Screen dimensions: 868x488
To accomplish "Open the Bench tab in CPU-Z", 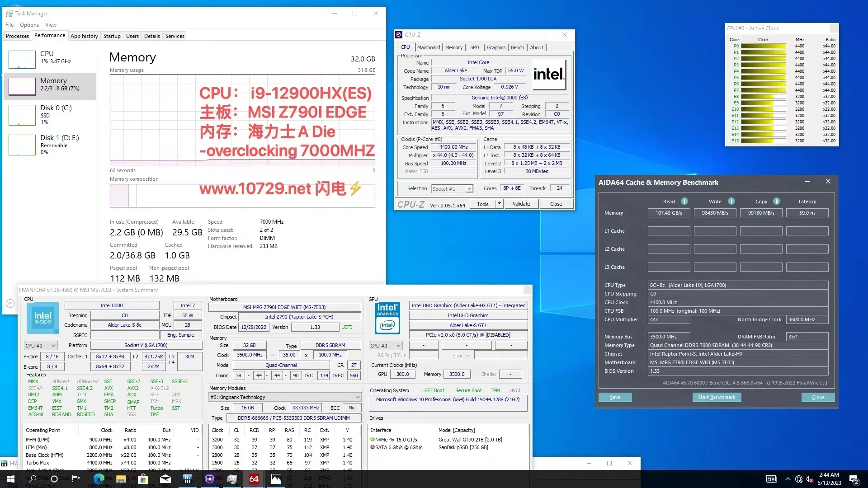I will [517, 47].
